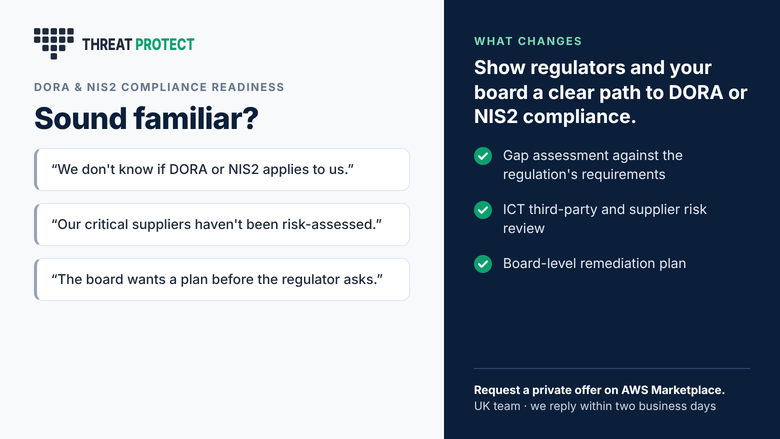The height and width of the screenshot is (439, 780).
Task: Select the critical suppliers risk-assessed quote card
Action: 222,224
